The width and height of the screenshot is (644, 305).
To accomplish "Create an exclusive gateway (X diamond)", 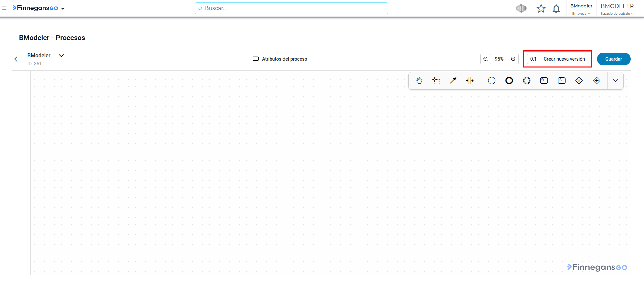I will (579, 81).
